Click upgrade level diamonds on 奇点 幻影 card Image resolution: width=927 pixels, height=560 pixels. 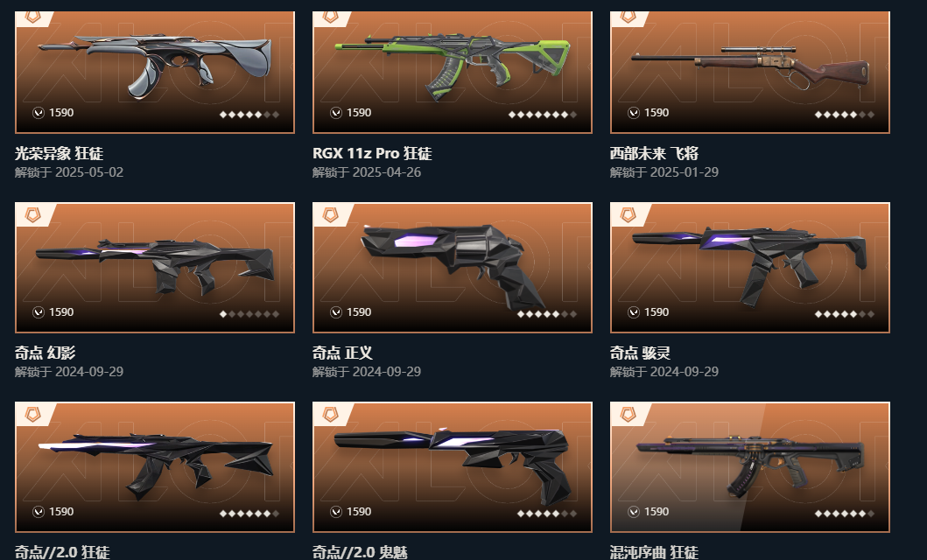tap(249, 314)
